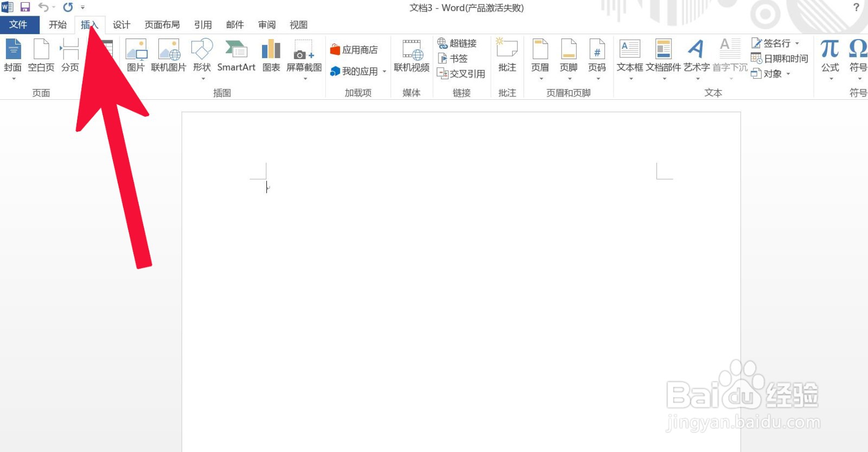Viewport: 868px width, 452px height.
Task: Expand the 对象 dropdown arrow
Action: 788,74
